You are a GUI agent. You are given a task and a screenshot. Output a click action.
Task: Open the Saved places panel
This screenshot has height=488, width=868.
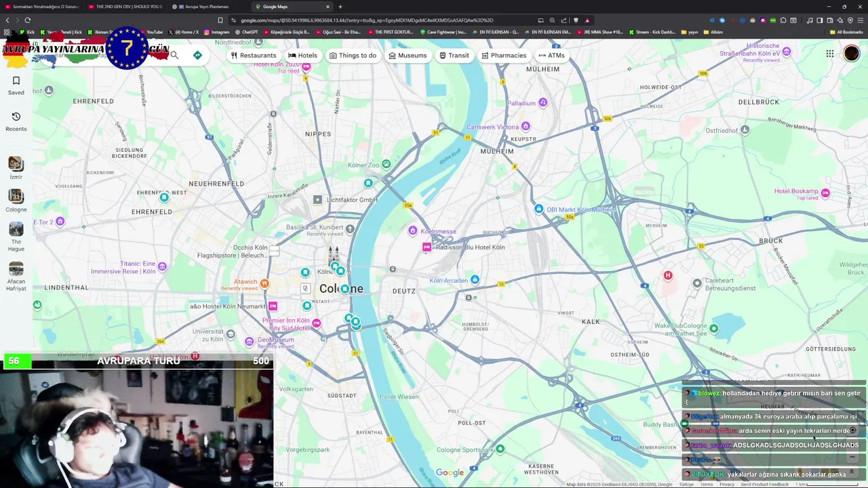point(16,85)
